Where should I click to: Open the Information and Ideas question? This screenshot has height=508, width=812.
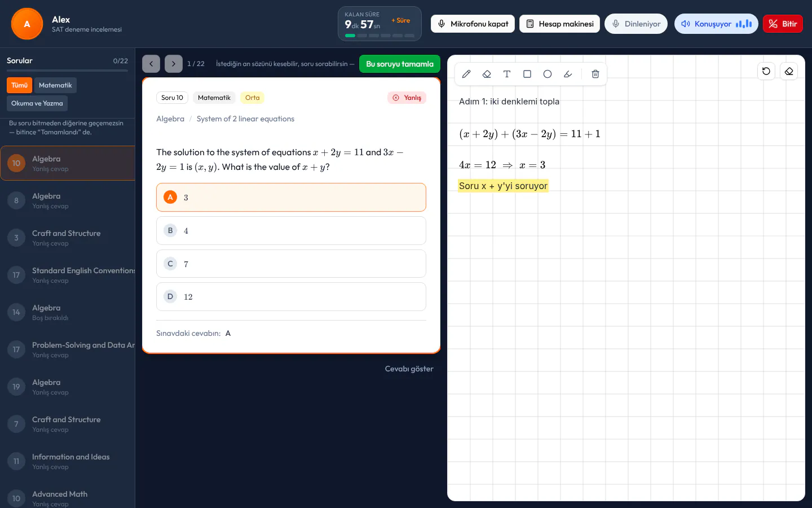[68, 461]
